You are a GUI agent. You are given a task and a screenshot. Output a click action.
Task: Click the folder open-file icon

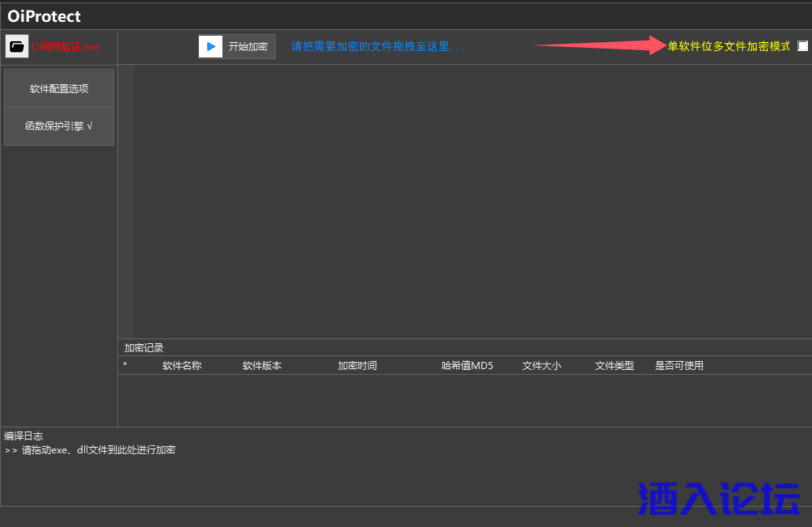[x=17, y=47]
